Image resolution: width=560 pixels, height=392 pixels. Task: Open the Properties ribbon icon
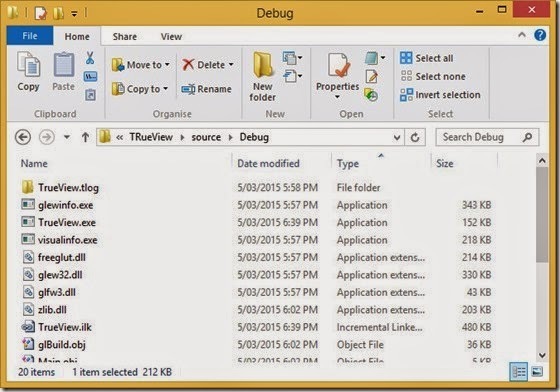point(338,65)
